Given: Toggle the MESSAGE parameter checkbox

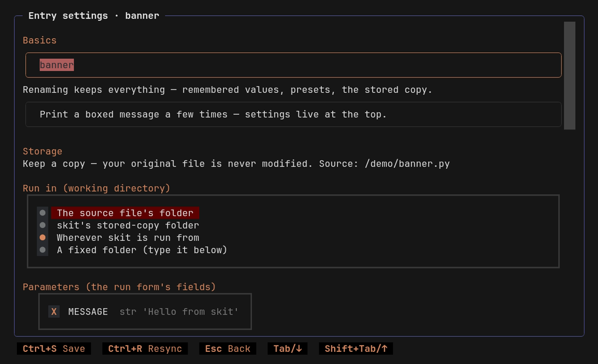Looking at the screenshot, I should (x=54, y=312).
